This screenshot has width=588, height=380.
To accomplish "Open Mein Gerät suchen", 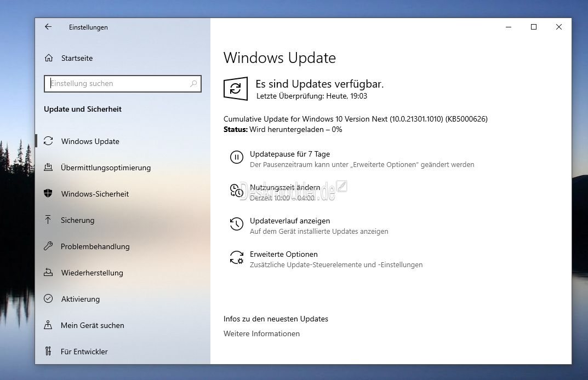I will 93,325.
